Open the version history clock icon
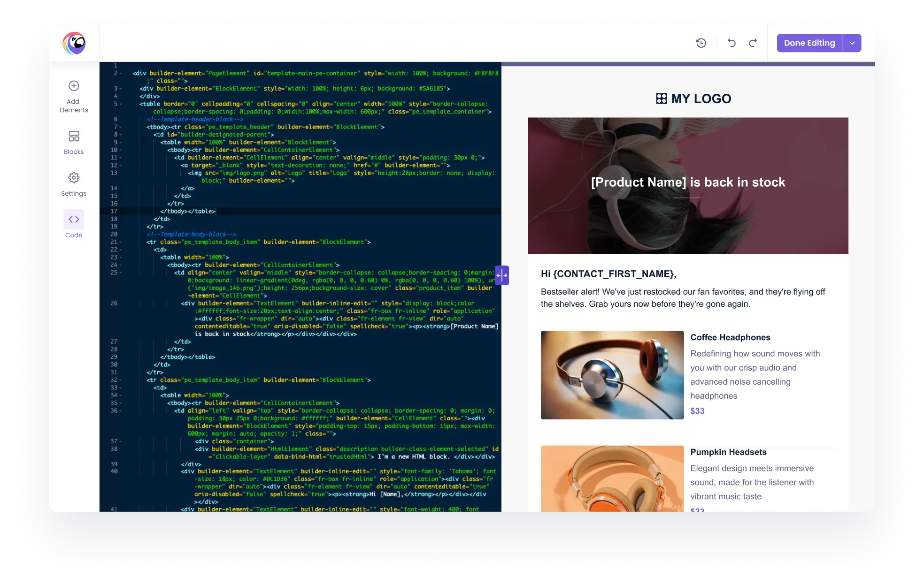Viewport: 924px width, 585px height. pyautogui.click(x=701, y=43)
